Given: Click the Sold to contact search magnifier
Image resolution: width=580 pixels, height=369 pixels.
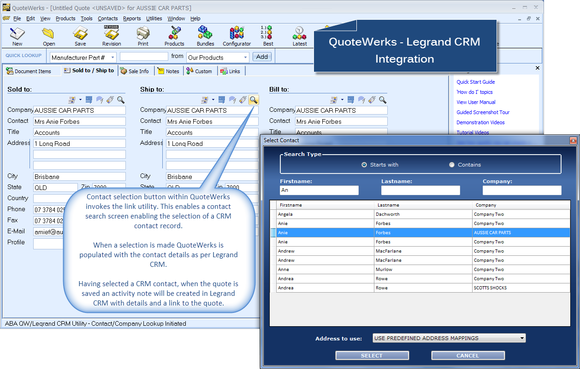Looking at the screenshot, I should (x=121, y=100).
